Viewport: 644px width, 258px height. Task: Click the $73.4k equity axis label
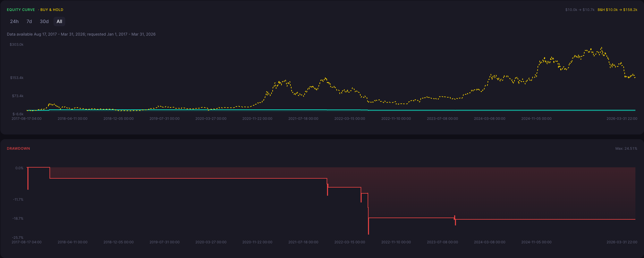18,96
